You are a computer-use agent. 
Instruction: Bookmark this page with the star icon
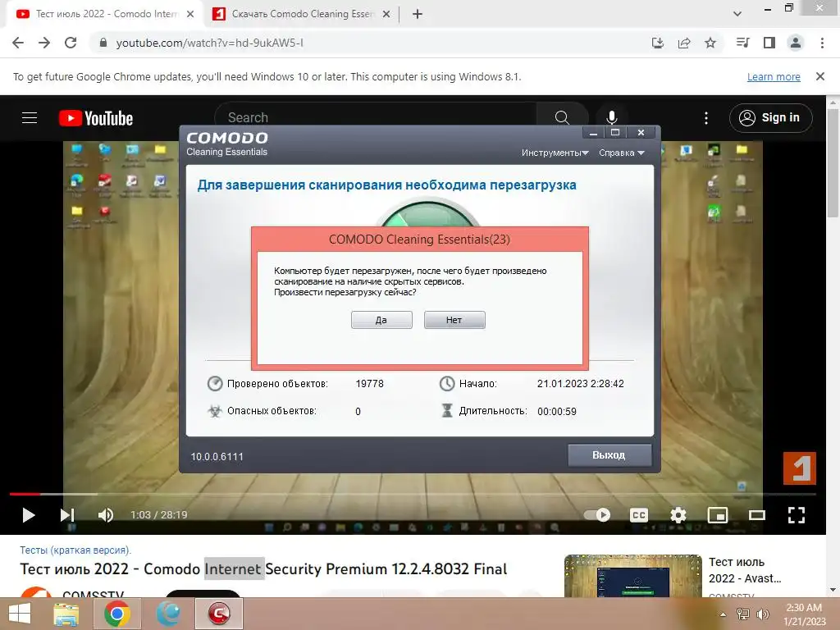click(x=710, y=43)
